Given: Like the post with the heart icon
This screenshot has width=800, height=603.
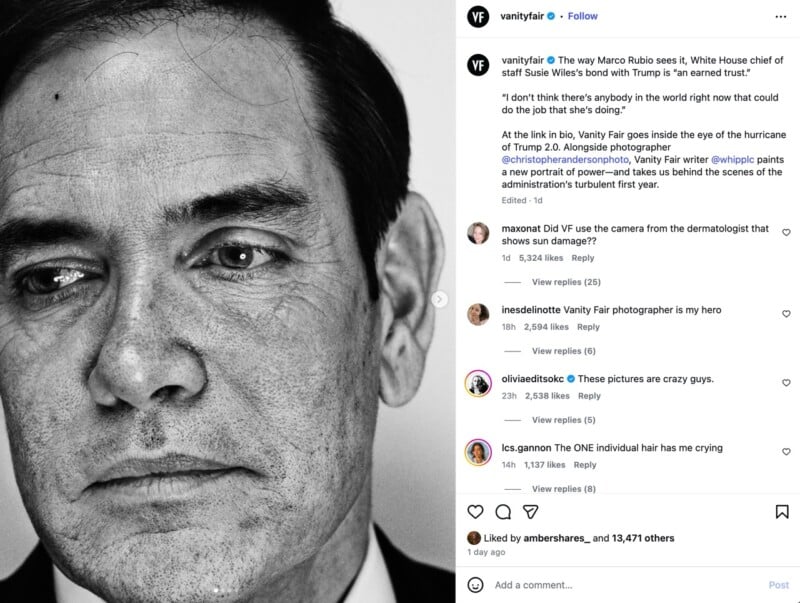Looking at the screenshot, I should click(x=476, y=512).
